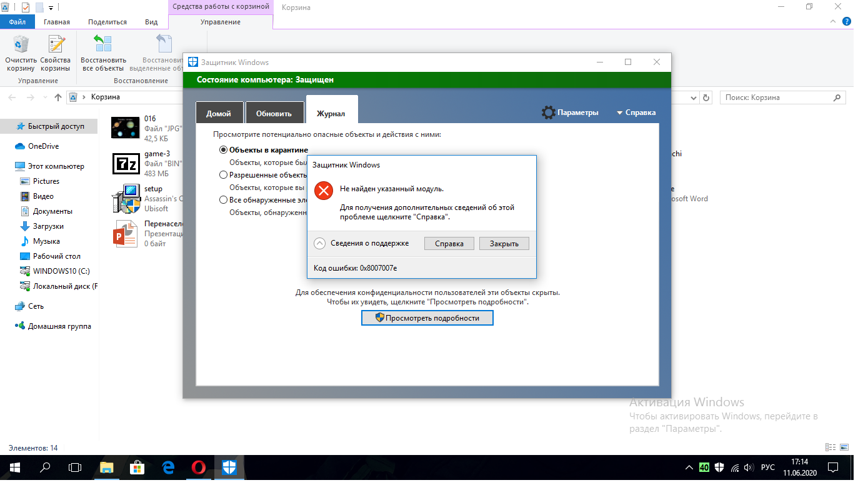Open the Home ribbon tab in Explorer

pyautogui.click(x=57, y=22)
